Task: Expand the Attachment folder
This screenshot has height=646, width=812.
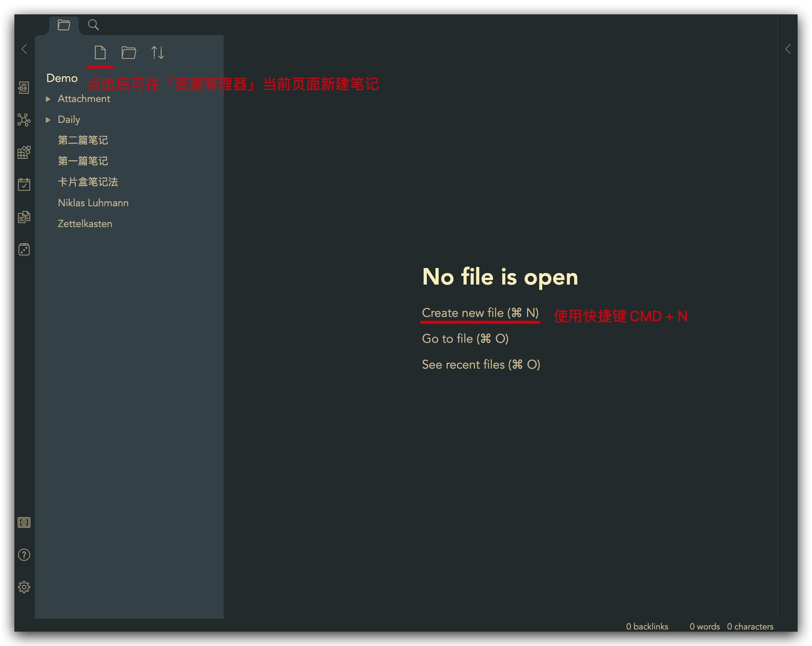Action: coord(84,99)
